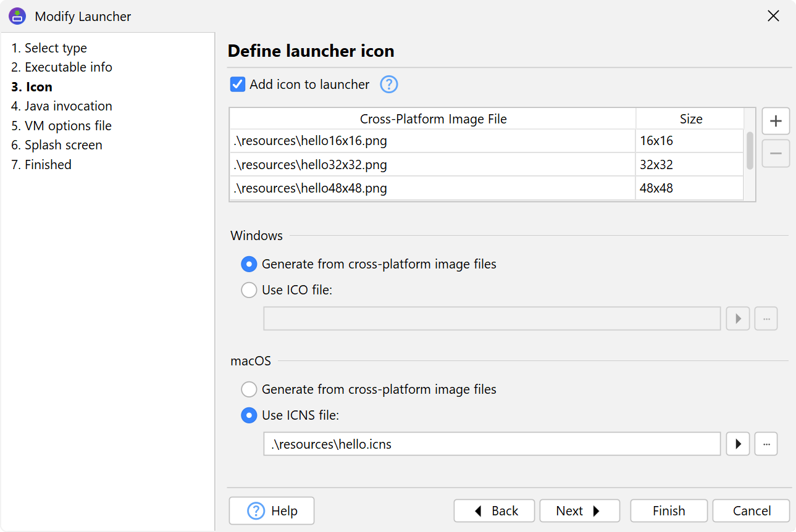
Task: Click the install4j icon in title bar
Action: tap(17, 17)
